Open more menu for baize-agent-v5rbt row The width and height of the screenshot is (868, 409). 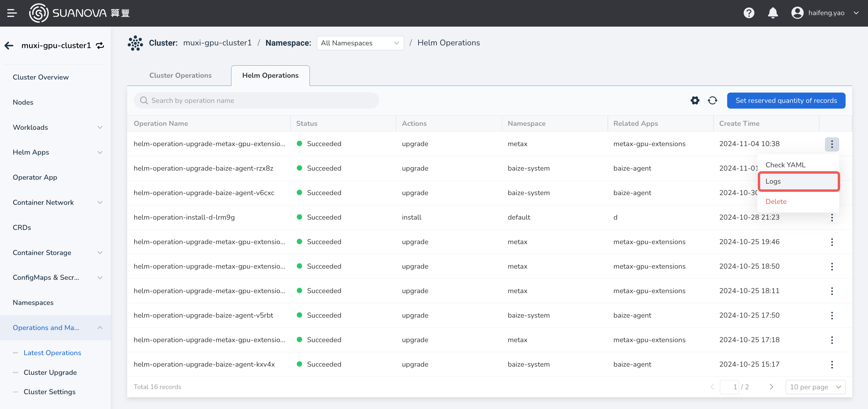832,316
